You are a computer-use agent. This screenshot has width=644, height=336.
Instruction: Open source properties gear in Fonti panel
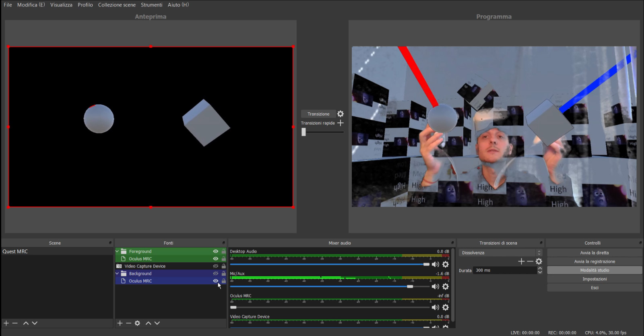pos(137,323)
